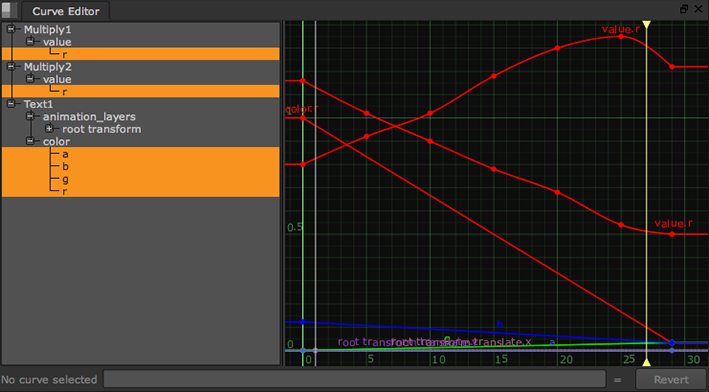Viewport: 709px width, 392px height.
Task: Click the Revert button
Action: tap(671, 379)
